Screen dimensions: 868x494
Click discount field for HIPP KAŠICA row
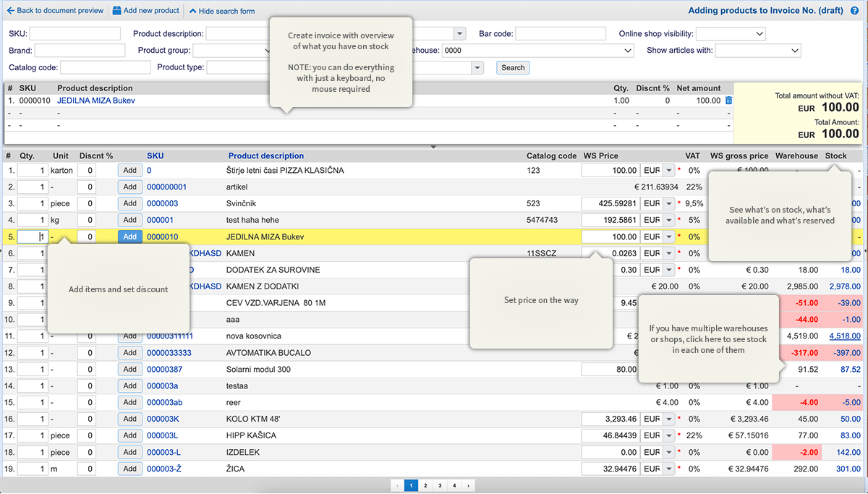tap(87, 435)
